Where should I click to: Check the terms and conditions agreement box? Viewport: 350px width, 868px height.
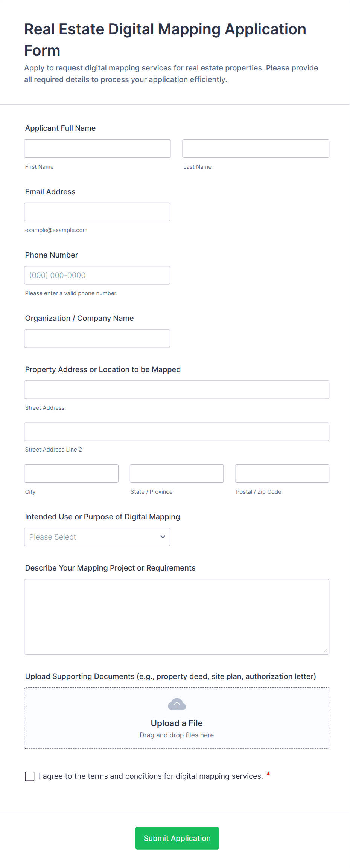point(29,776)
